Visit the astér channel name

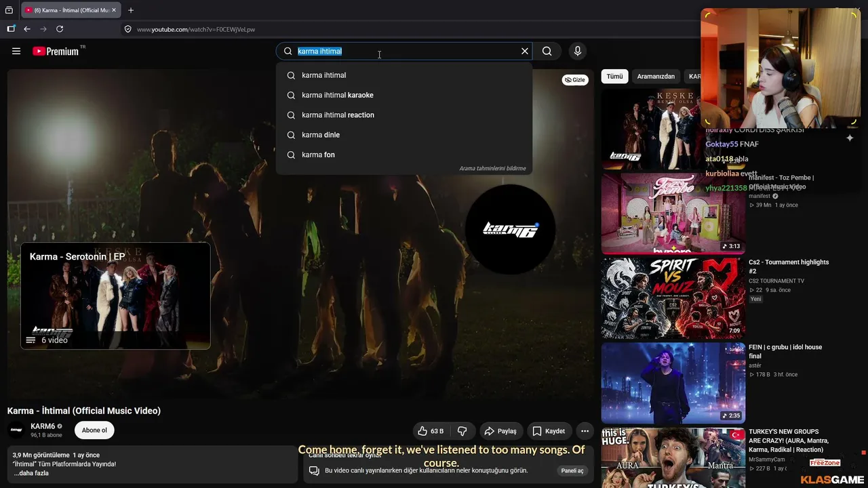pos(756,366)
